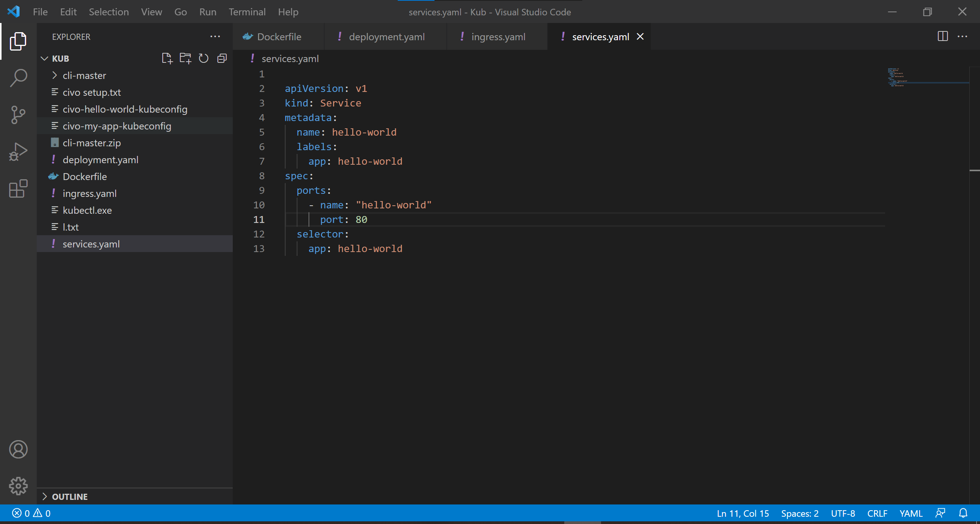Click the minimap code preview
980x524 pixels.
898,77
